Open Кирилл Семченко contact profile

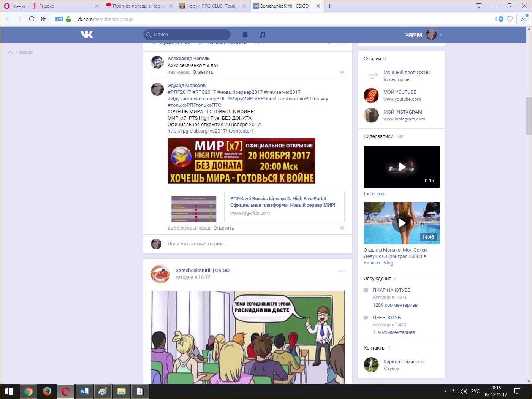pyautogui.click(x=403, y=362)
